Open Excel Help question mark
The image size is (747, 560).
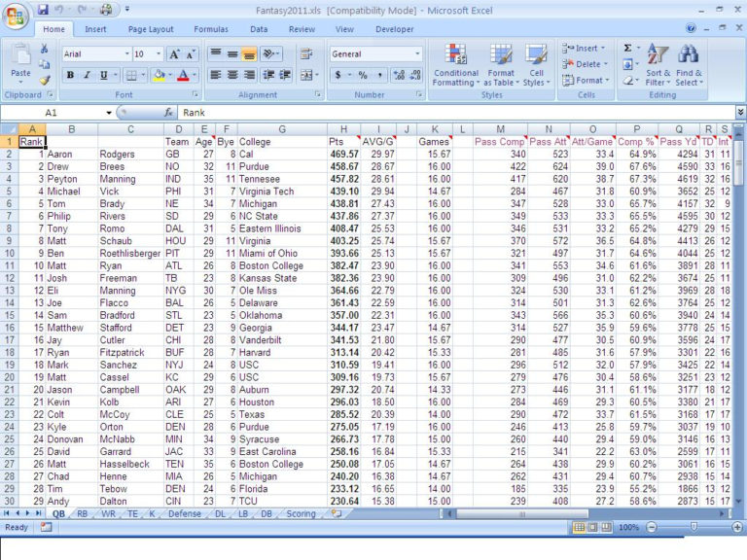(x=691, y=28)
